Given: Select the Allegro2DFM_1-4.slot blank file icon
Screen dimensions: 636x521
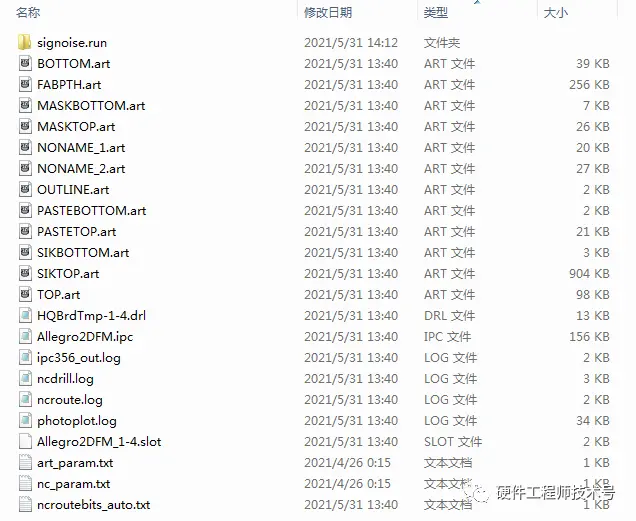Looking at the screenshot, I should 25,441.
